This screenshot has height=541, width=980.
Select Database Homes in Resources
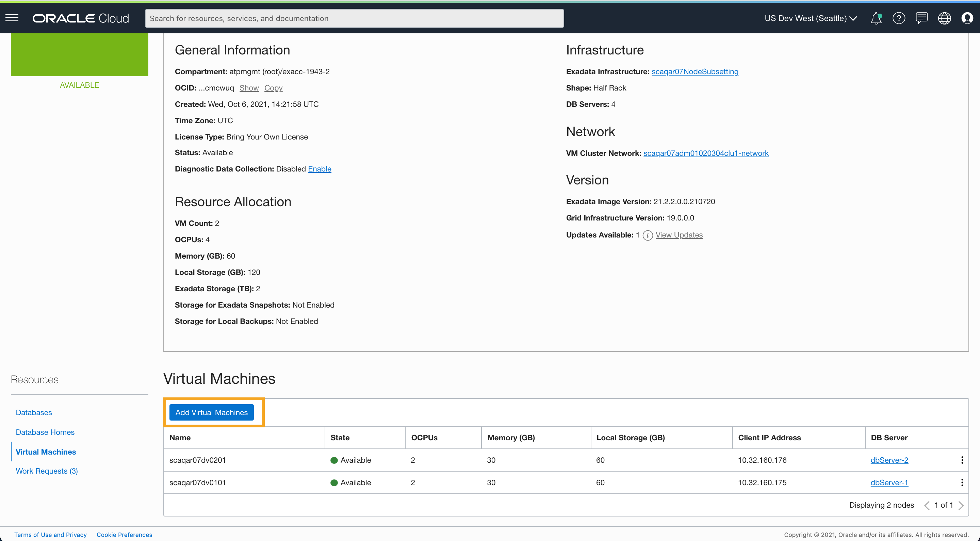click(x=45, y=432)
